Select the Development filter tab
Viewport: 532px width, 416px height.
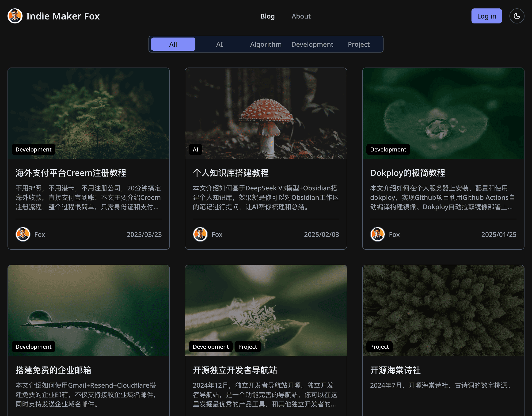click(x=312, y=44)
